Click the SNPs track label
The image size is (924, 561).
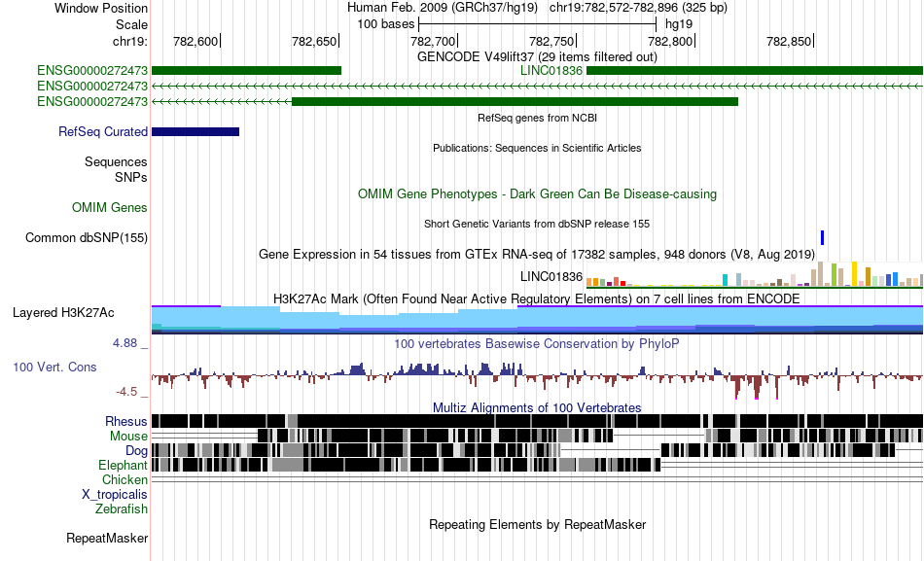(x=131, y=177)
